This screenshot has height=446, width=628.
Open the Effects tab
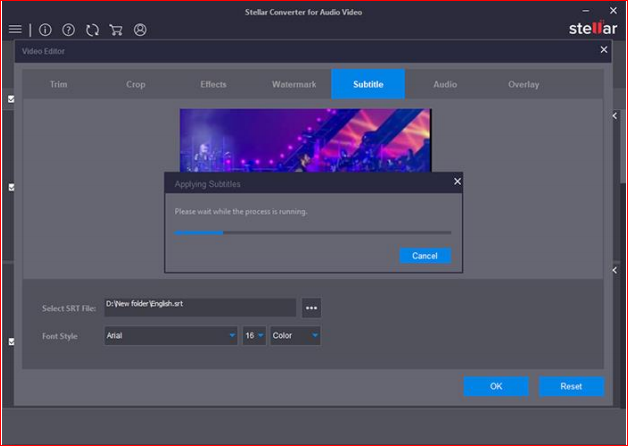(x=213, y=84)
